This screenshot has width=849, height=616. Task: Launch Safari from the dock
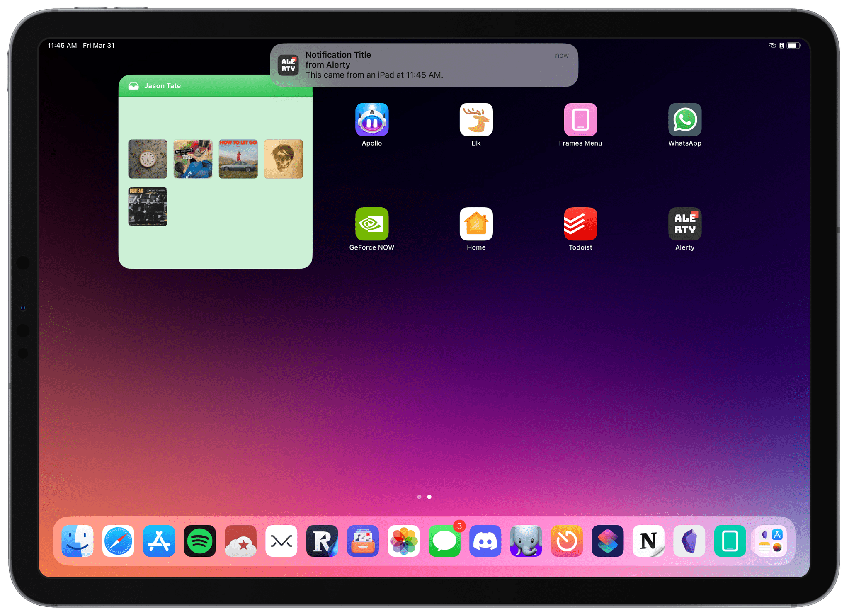(118, 541)
